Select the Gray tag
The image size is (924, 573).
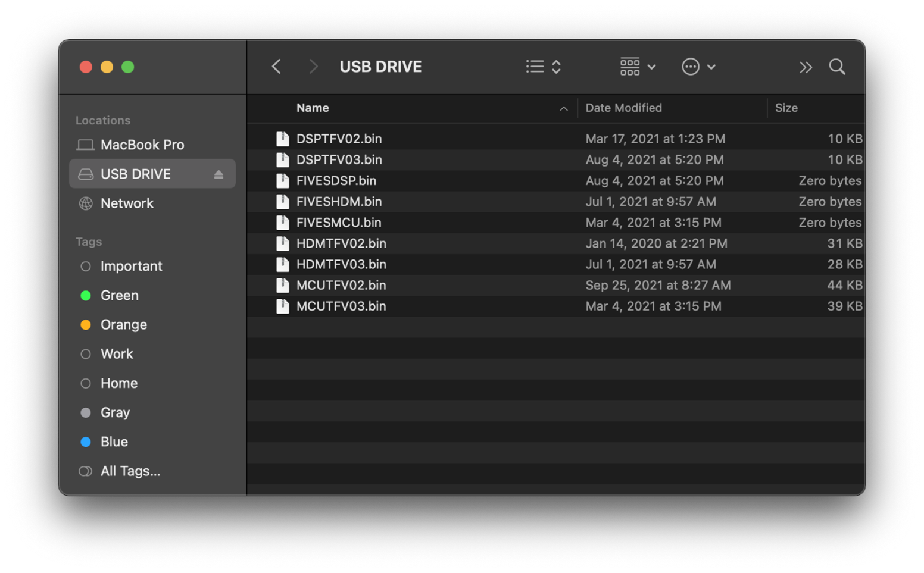point(152,412)
